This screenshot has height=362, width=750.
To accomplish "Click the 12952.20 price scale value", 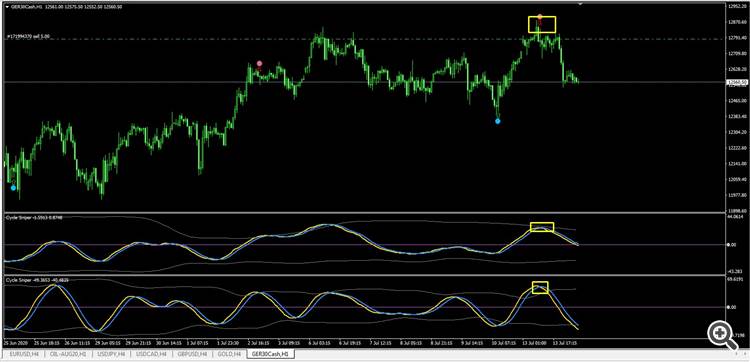I will tap(739, 7).
